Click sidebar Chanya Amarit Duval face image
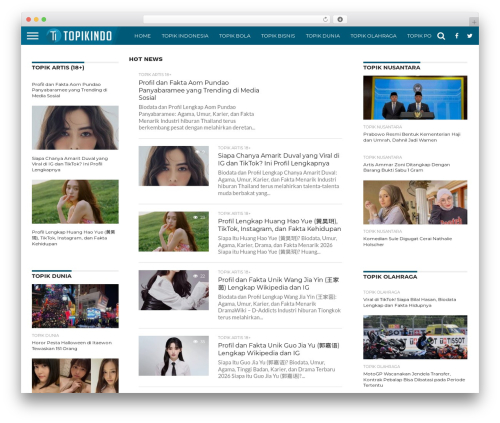This screenshot has height=423, width=500. pos(75,128)
